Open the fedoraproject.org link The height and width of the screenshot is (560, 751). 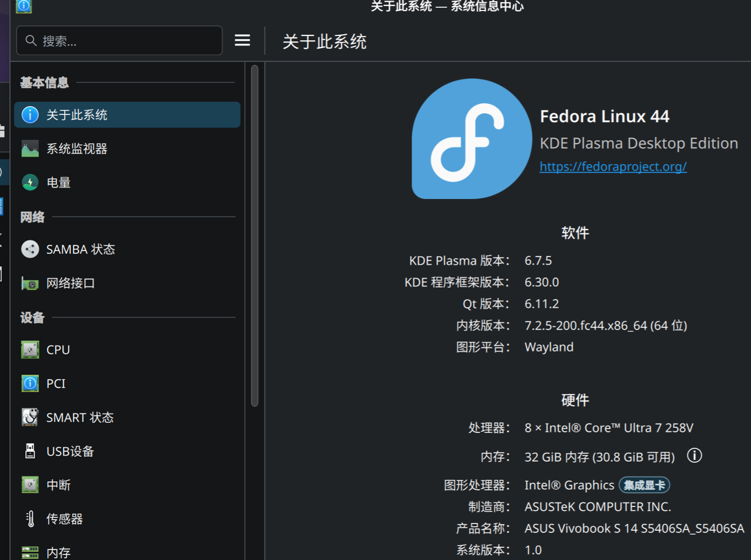613,166
